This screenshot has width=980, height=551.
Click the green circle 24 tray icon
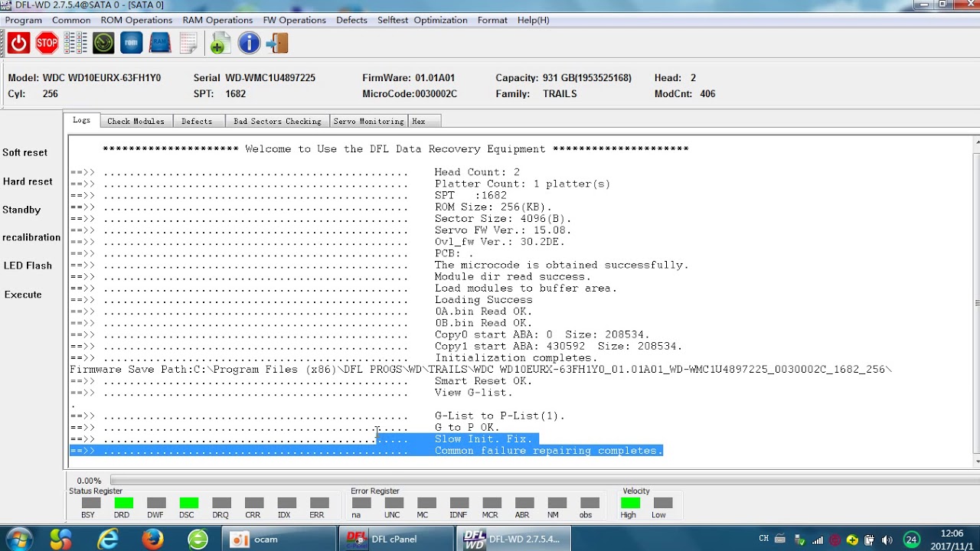tap(911, 540)
